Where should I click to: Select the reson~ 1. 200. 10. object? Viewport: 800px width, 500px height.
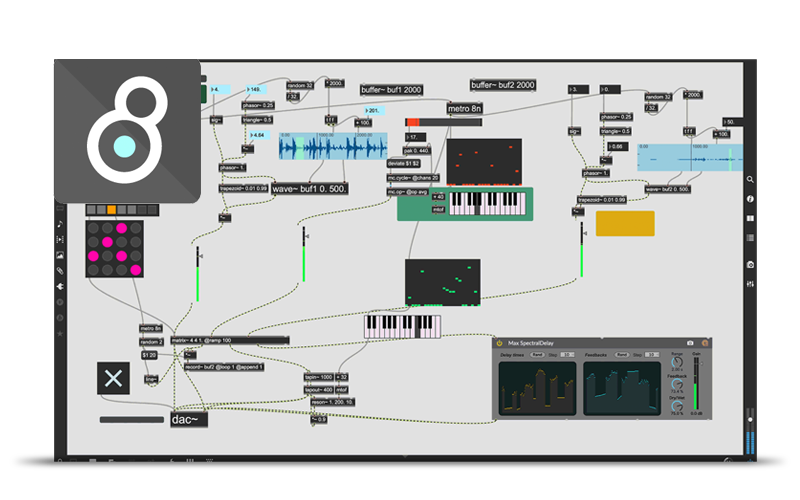coord(333,402)
